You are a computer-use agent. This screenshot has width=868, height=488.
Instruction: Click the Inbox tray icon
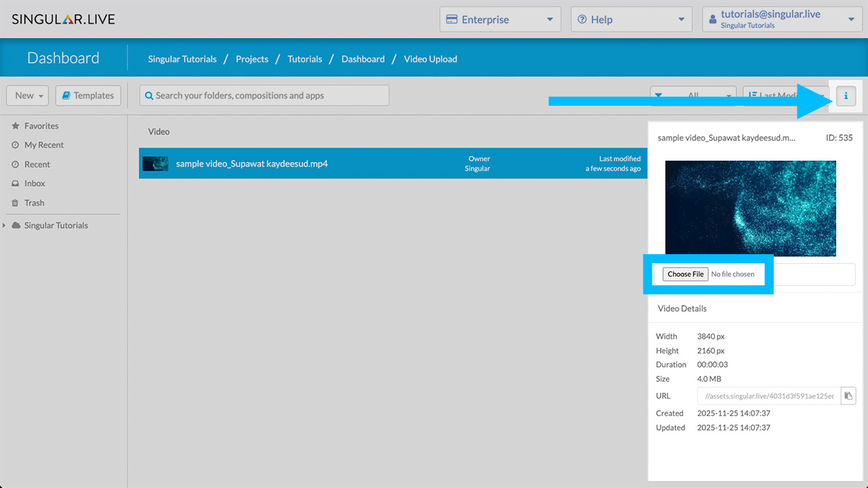click(x=14, y=183)
